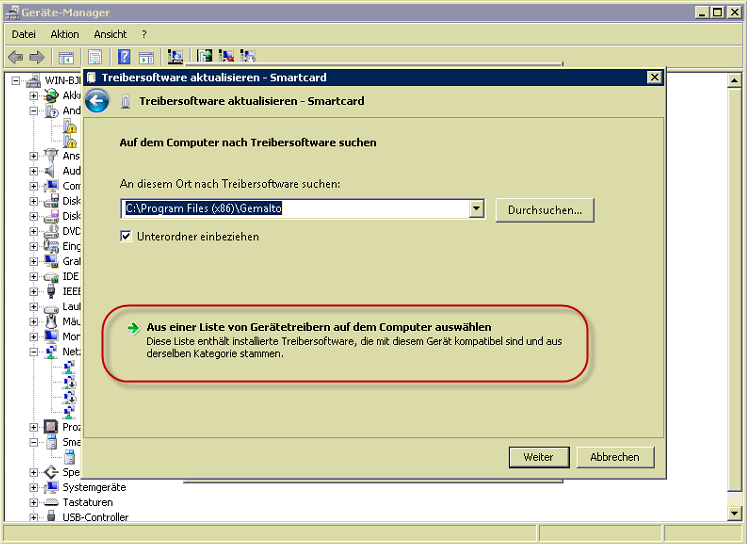Click the toolbar forward arrow icon

tap(37, 57)
